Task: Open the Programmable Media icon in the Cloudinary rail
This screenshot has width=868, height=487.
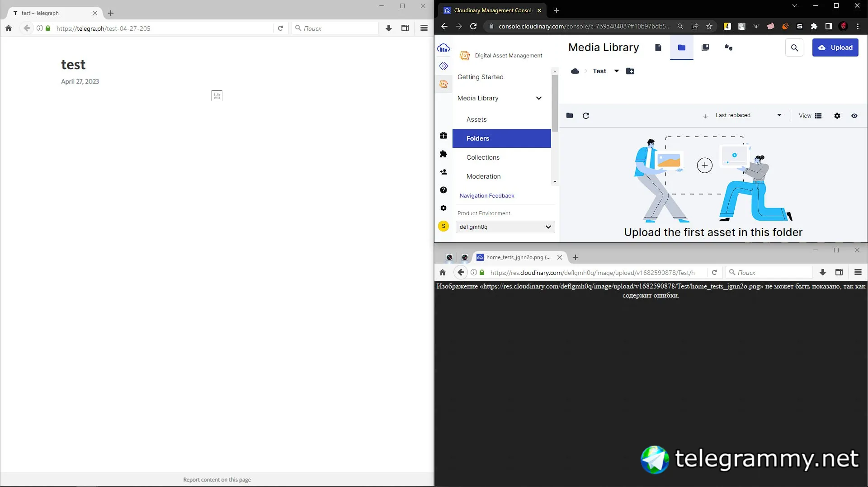Action: click(443, 66)
